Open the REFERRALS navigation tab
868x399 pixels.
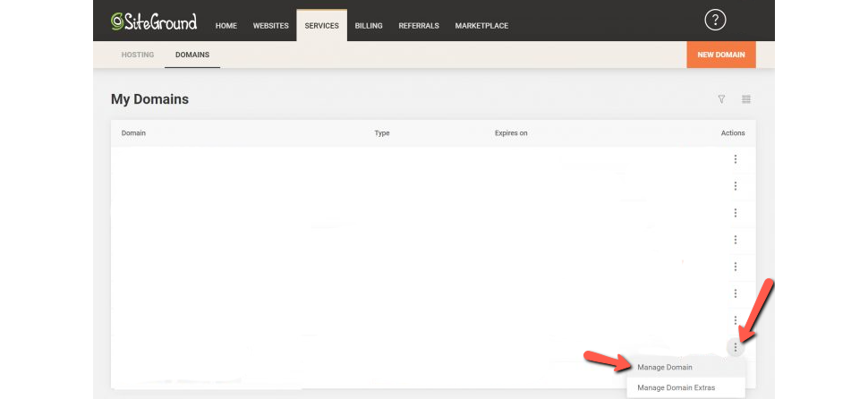click(419, 26)
